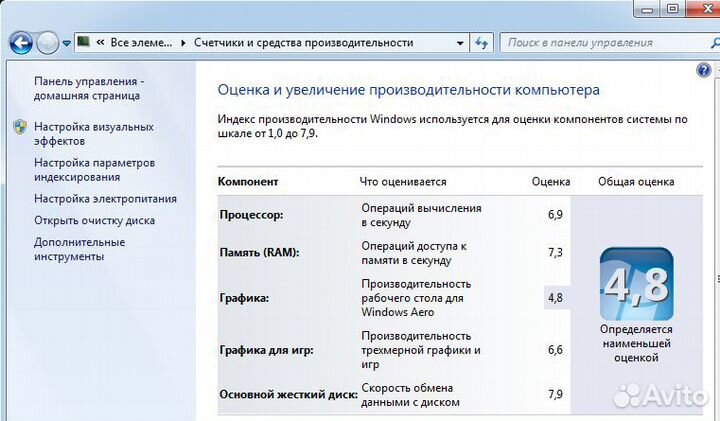The width and height of the screenshot is (720, 421).
Task: Click 'Производительность трехмерной графики и игр' description
Action: pos(421,350)
